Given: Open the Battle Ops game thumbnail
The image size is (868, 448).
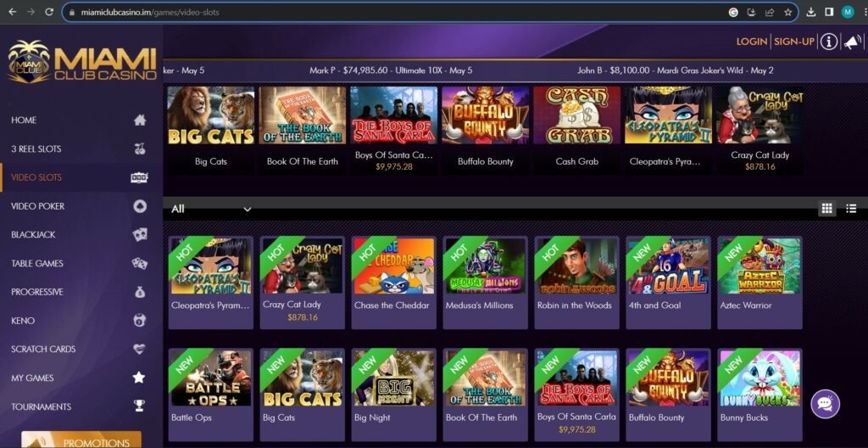Looking at the screenshot, I should (x=211, y=378).
